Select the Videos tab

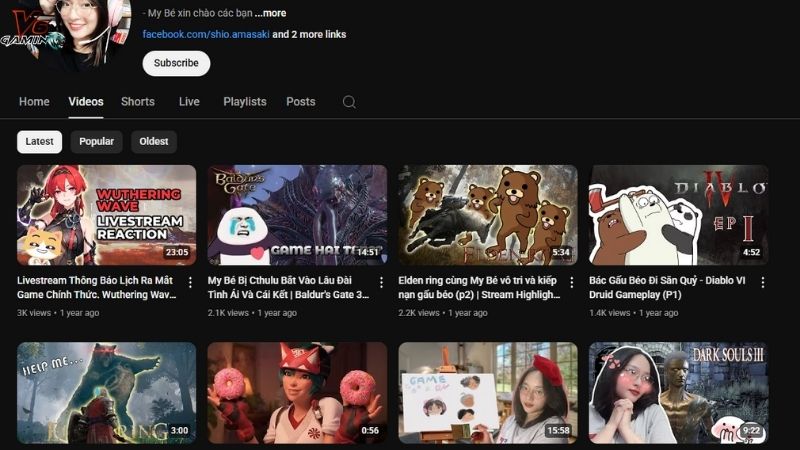point(86,102)
